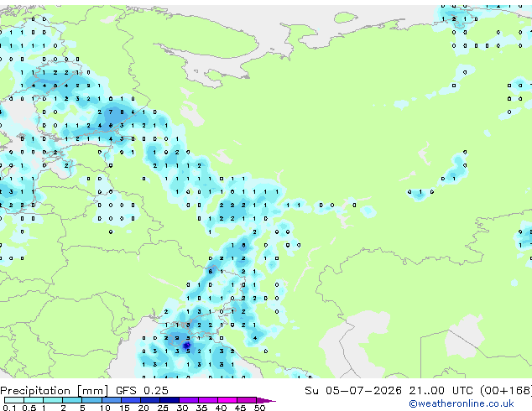Select the 30–35 mm purple swatch
Screen dimensions: 532x411
pos(189,400)
